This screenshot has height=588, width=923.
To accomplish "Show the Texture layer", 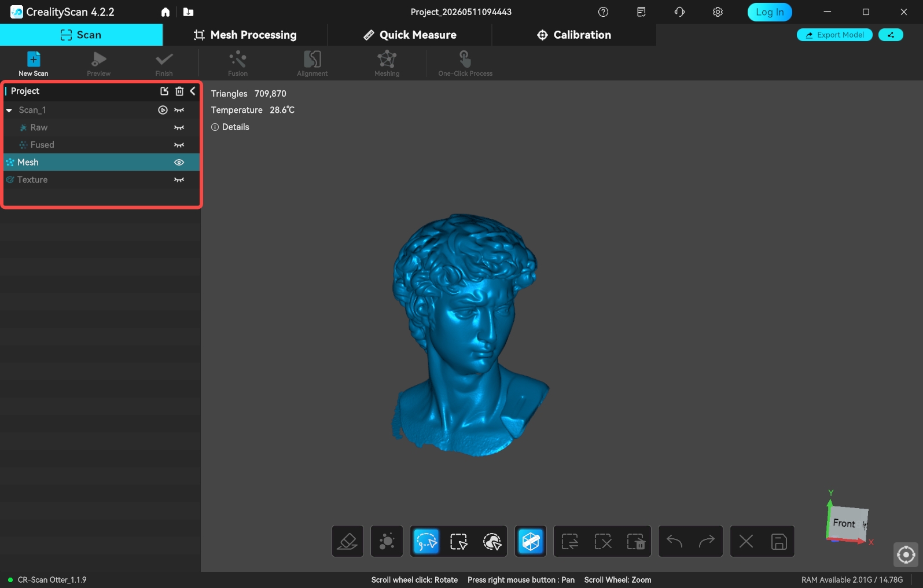I will coord(179,179).
